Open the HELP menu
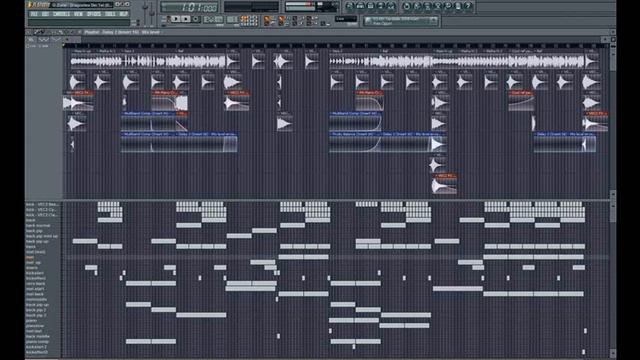Image resolution: width=640 pixels, height=360 pixels. (x=123, y=14)
